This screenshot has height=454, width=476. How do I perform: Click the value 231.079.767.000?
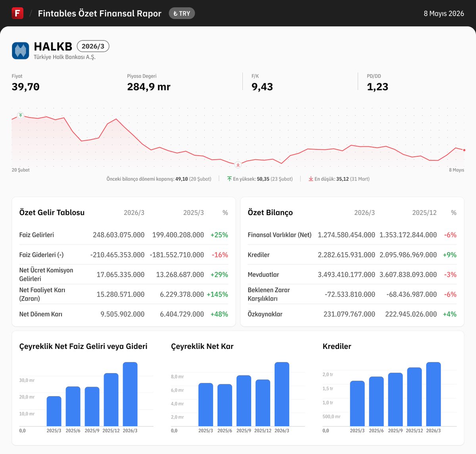click(349, 314)
